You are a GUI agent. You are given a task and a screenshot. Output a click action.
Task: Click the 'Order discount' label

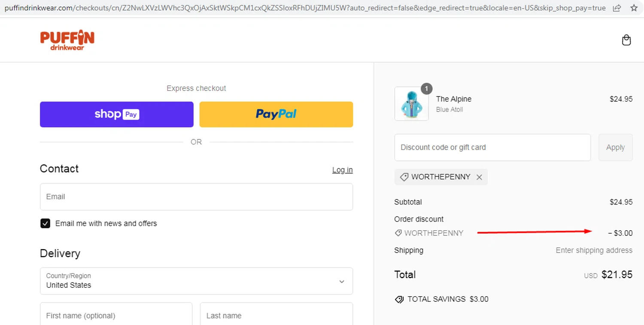tap(419, 219)
